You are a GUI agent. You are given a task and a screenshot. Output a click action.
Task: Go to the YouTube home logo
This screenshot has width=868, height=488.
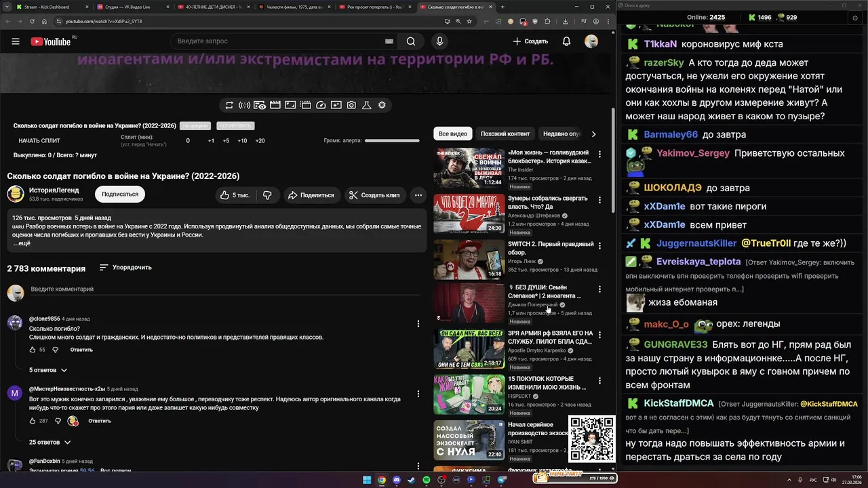(51, 41)
